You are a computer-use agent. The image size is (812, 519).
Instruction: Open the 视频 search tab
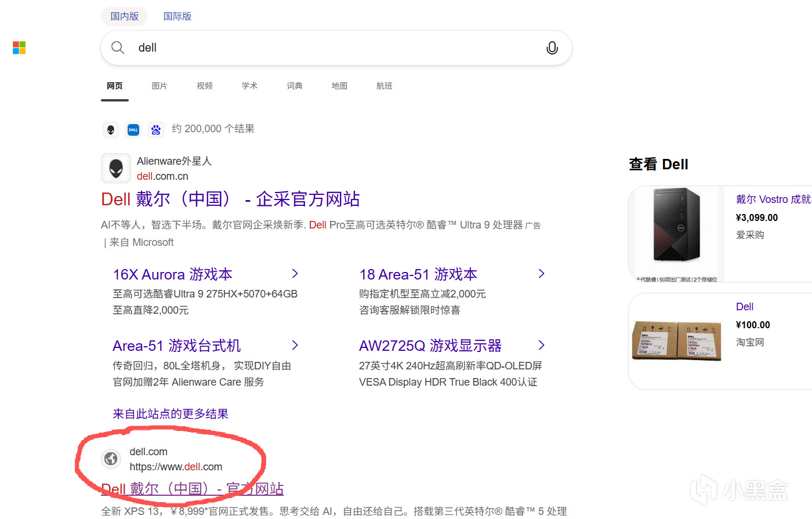tap(205, 86)
